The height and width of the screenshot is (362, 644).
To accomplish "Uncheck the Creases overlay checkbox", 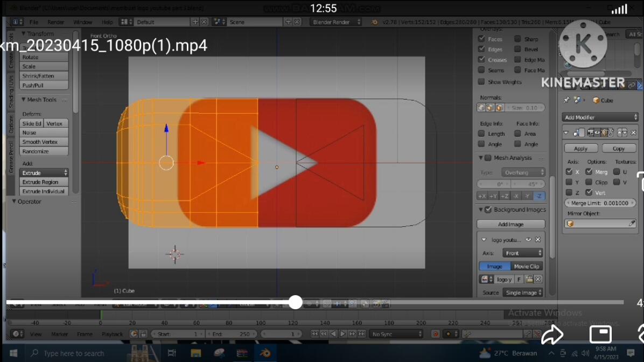I will pos(481,59).
